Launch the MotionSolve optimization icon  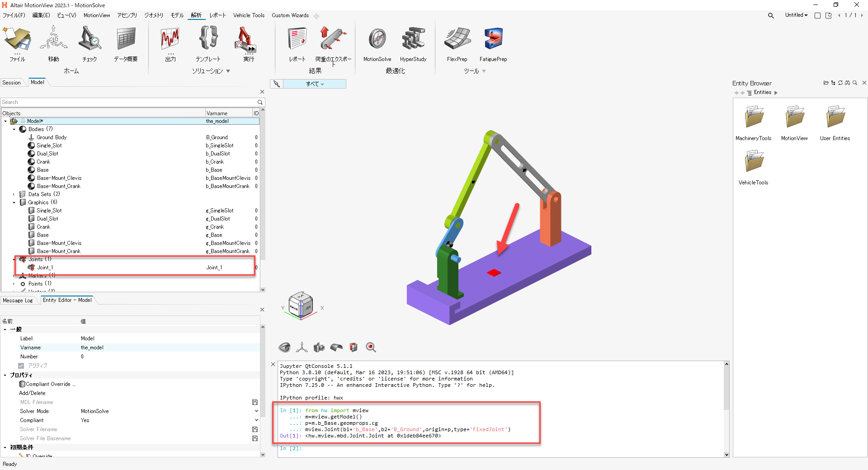click(377, 39)
